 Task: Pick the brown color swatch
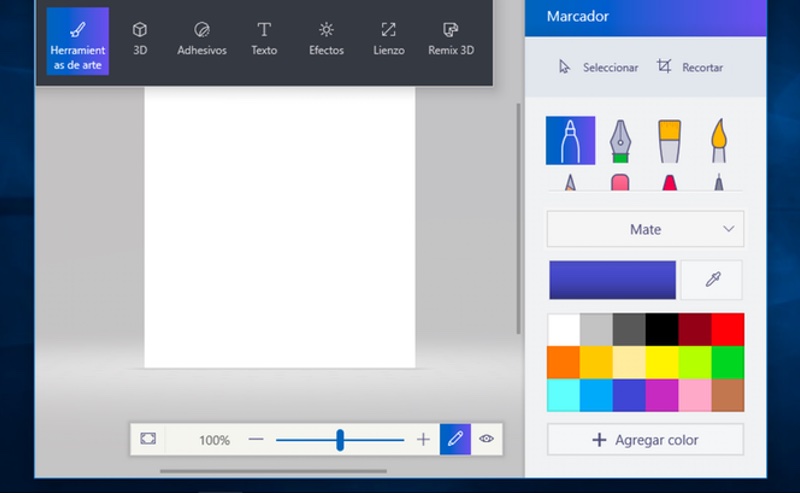pyautogui.click(x=728, y=395)
